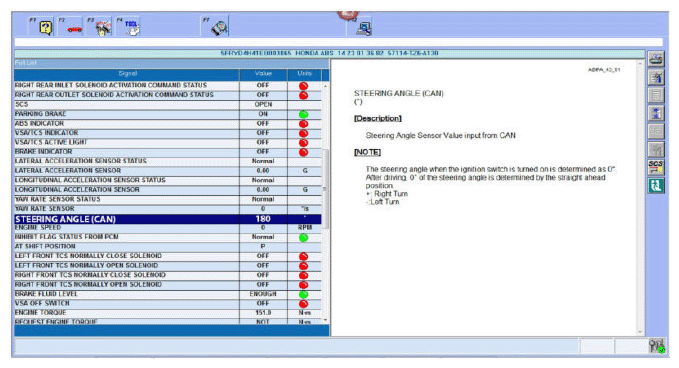Select LEFT FRONT TCS NORMALLY OPEN SOLENOID
This screenshot has width=679, height=368.
tap(168, 265)
